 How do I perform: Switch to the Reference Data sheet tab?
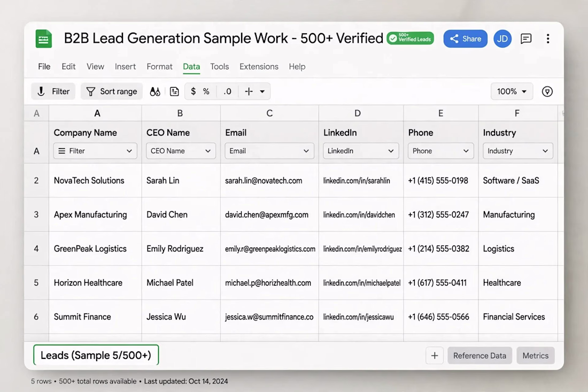[479, 356]
